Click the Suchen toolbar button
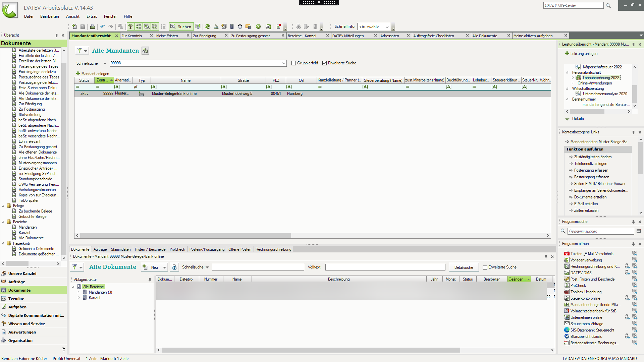Image resolution: width=644 pixels, height=362 pixels. [x=181, y=26]
